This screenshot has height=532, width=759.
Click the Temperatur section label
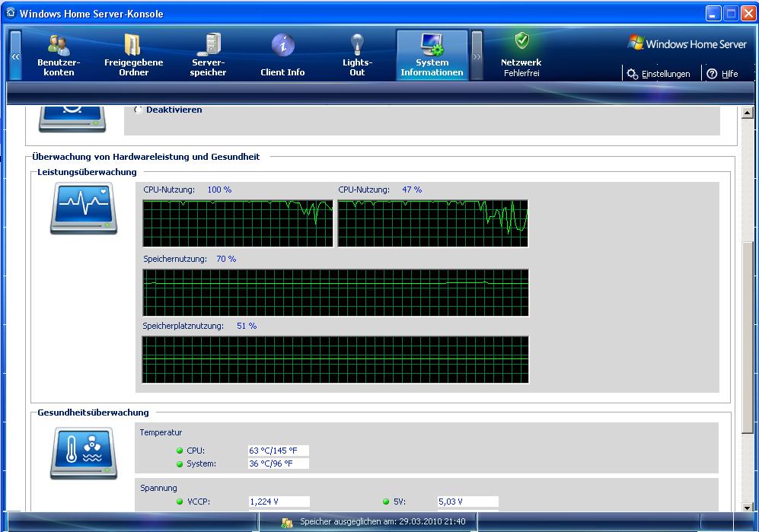161,432
